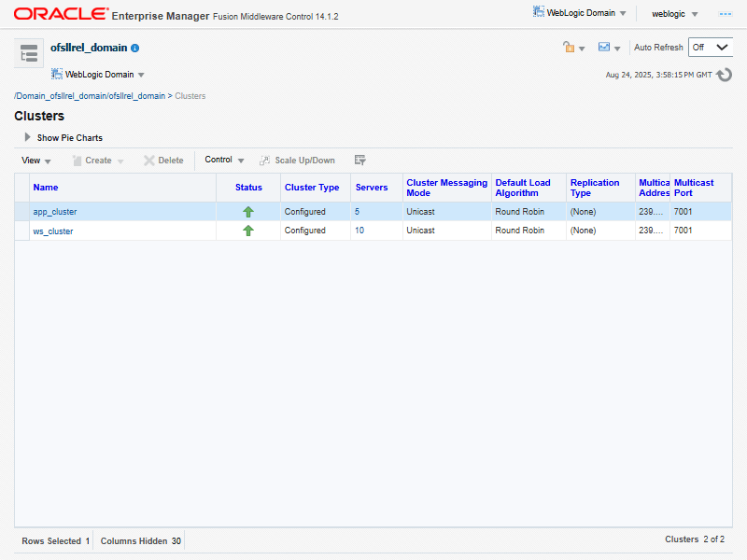The image size is (747, 560).
Task: Click the timestamp Aug 24, 2025 text
Action: [659, 75]
